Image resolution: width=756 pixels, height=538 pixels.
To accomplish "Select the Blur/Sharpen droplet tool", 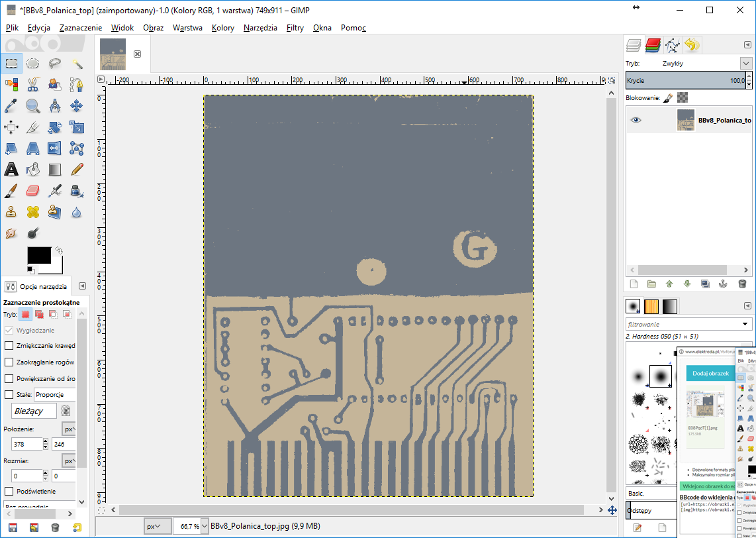I will [77, 212].
